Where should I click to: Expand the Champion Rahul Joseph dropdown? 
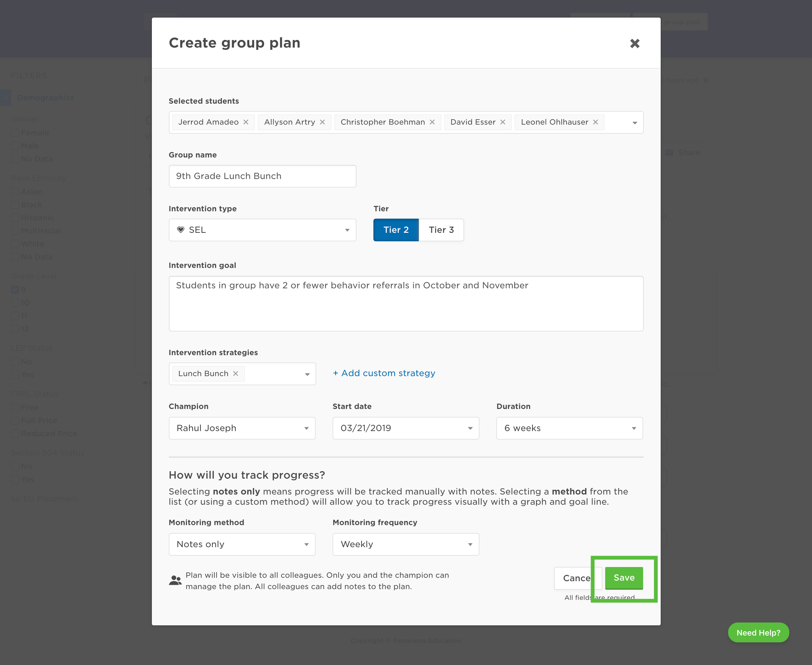point(242,428)
